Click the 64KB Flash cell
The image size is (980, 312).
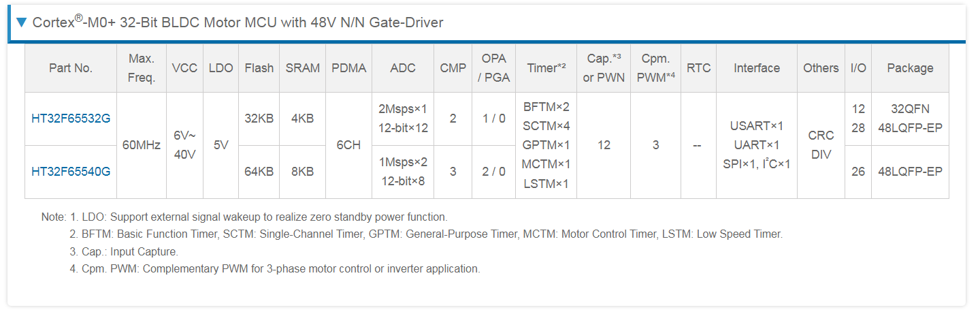click(x=259, y=172)
